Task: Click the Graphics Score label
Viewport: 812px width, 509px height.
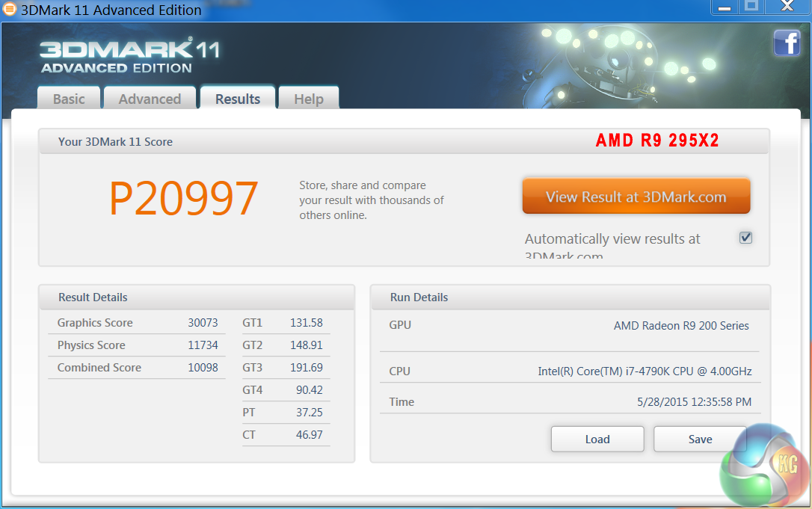Action: pos(95,323)
